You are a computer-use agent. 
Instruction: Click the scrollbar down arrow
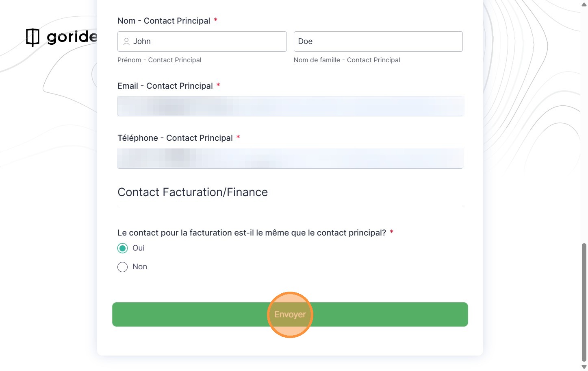[584, 367]
